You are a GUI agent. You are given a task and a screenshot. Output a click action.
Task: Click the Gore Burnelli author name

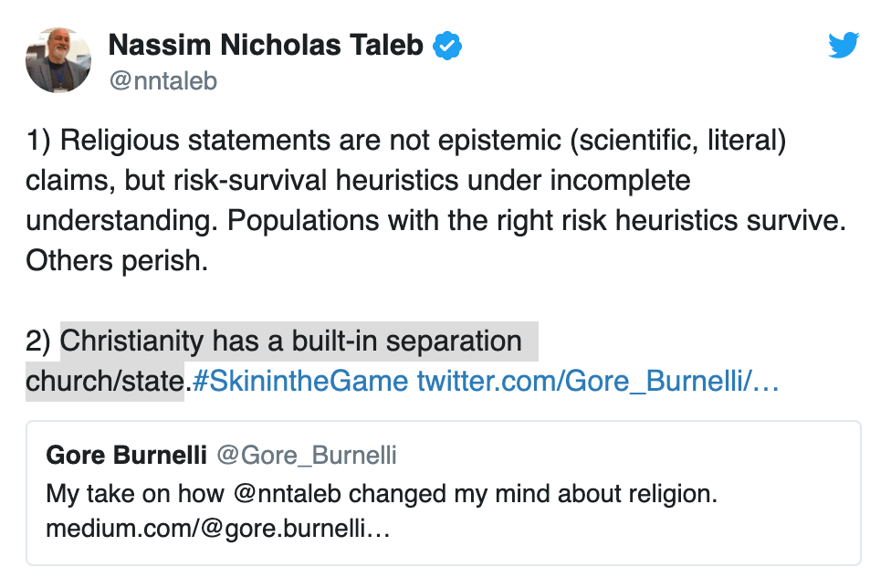pos(127,455)
